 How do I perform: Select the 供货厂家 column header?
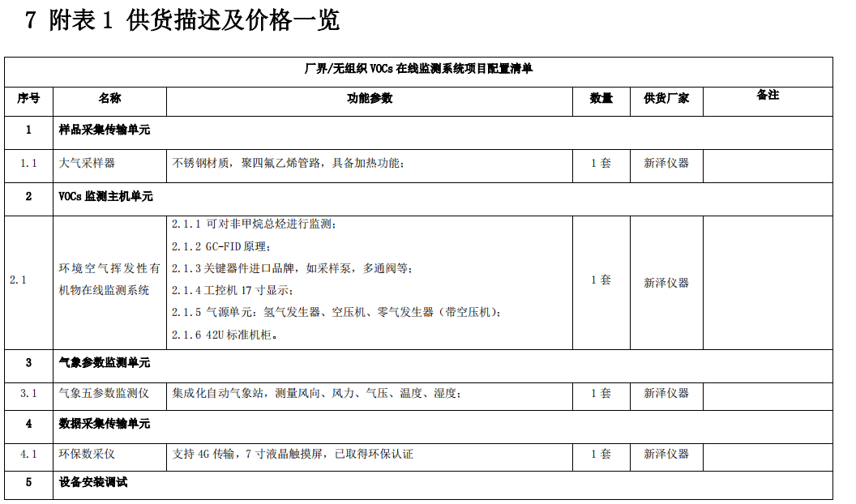click(665, 100)
